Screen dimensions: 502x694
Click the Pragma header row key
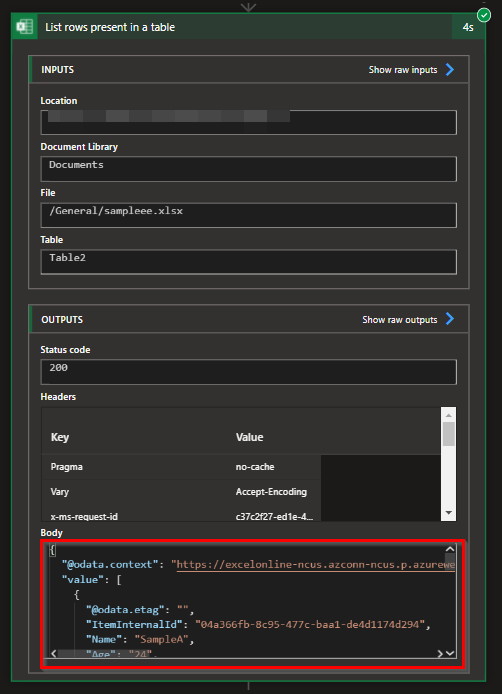pos(66,467)
